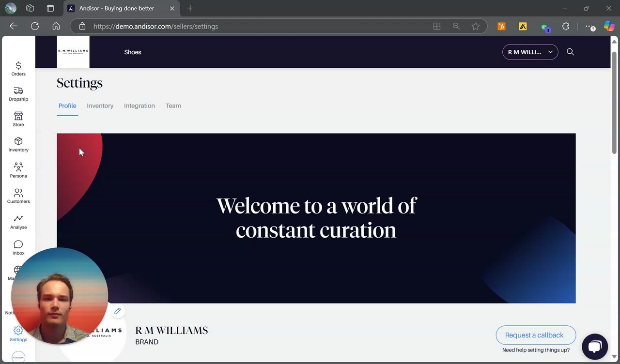Click the search magnifier in header

570,52
